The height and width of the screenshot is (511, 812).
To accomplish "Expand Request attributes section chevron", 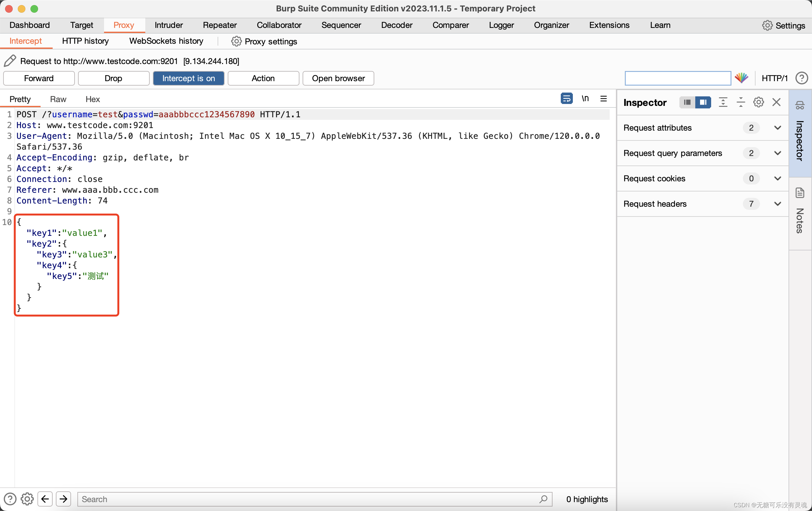I will 778,128.
